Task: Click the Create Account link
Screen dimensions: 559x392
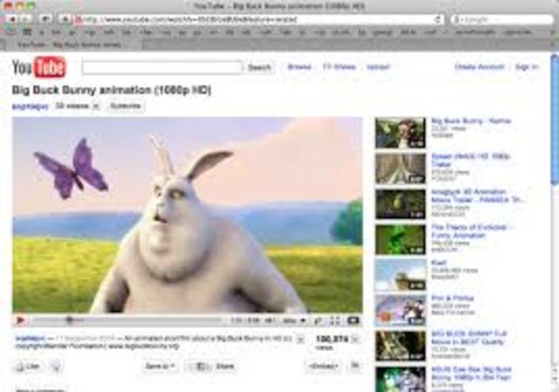Action: click(480, 66)
